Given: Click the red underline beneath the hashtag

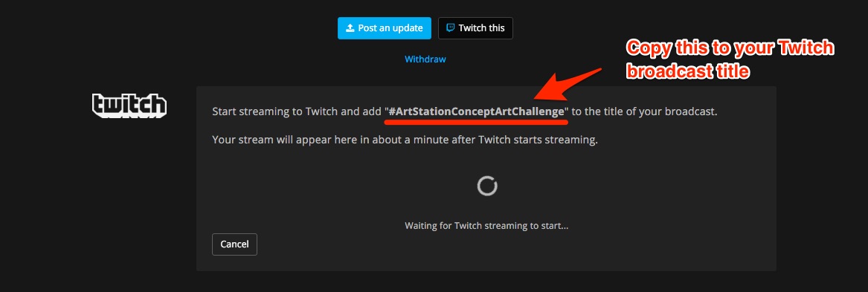Looking at the screenshot, I should click(478, 120).
